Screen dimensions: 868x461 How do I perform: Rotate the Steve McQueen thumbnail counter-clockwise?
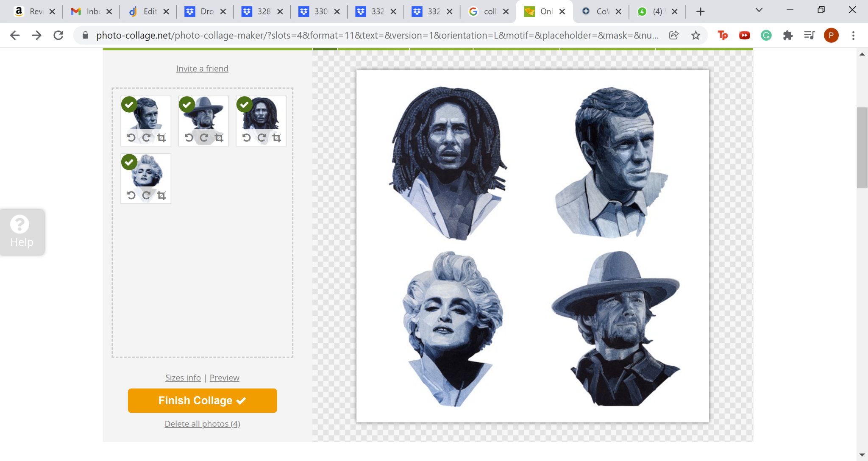coord(131,138)
